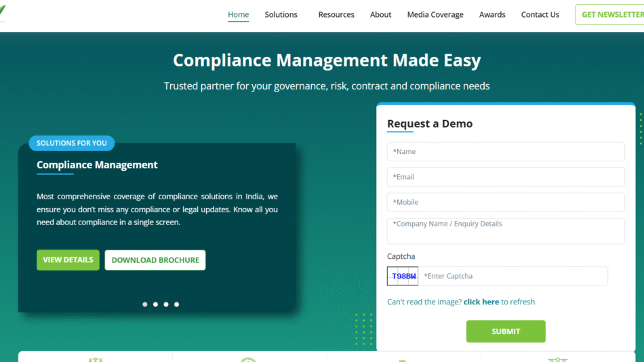644x362 pixels.
Task: Switch to the second carousel slide dot
Action: (155, 304)
